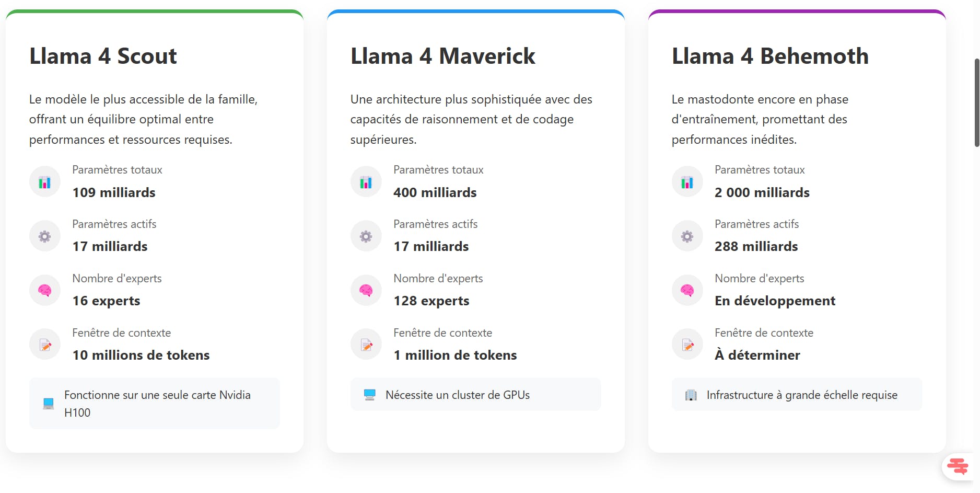The height and width of the screenshot is (493, 980).
Task: Click the brain icon next to En développement
Action: (687, 290)
